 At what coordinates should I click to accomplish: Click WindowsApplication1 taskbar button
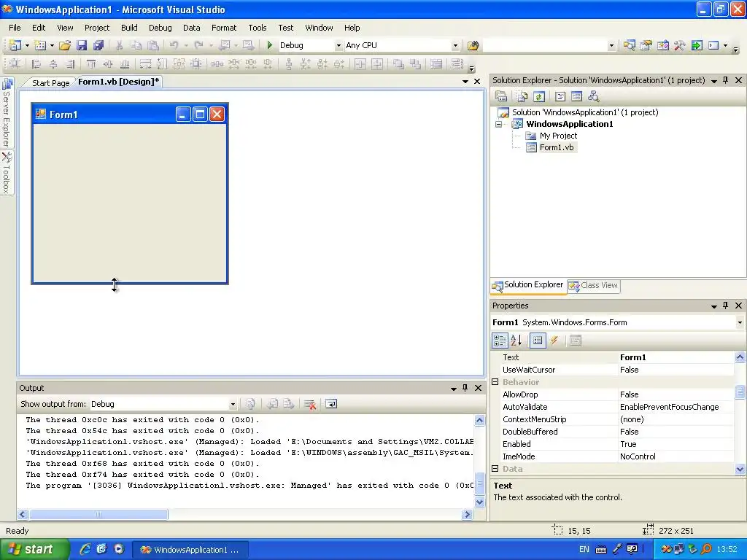(190, 550)
